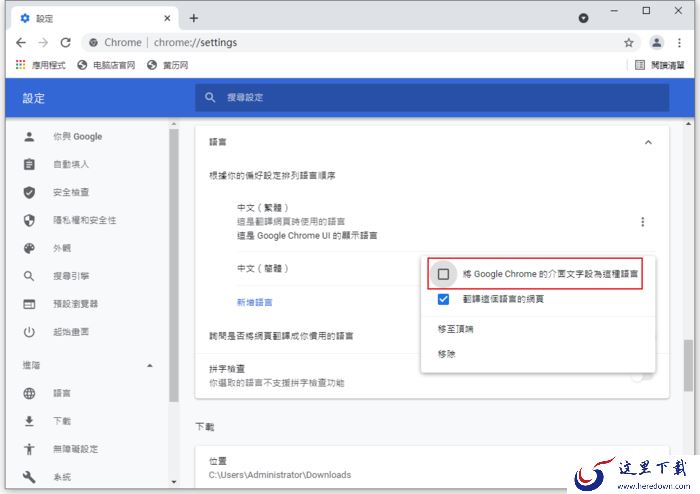Open the 电脑店官网 bookmark

click(x=106, y=65)
